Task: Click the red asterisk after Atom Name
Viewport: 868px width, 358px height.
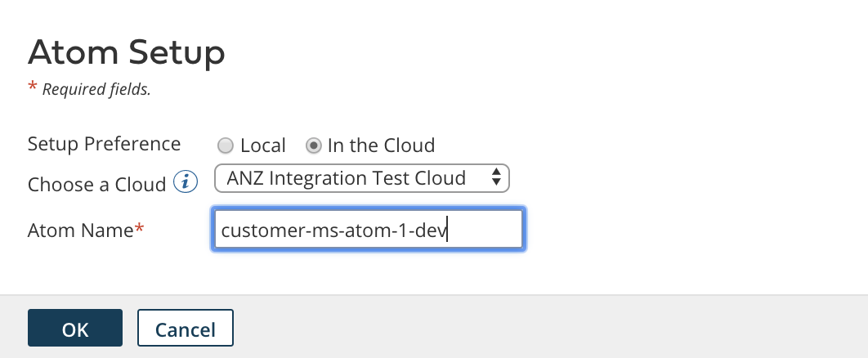Action: pos(139,229)
